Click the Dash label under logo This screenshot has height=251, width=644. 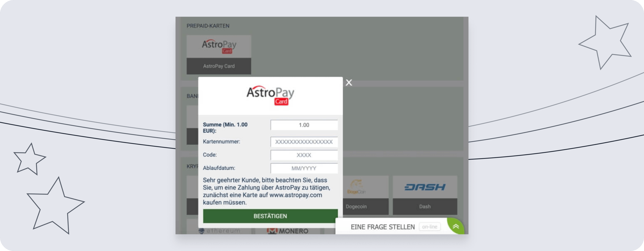(x=425, y=206)
